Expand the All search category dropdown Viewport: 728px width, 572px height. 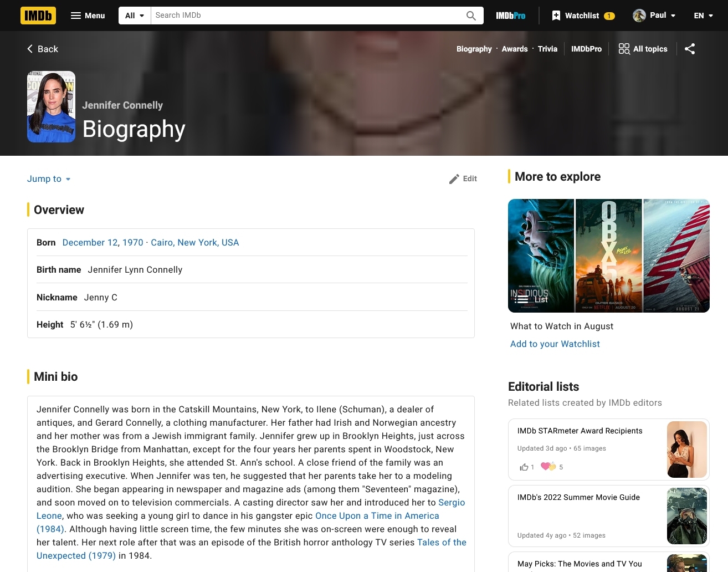tap(135, 16)
